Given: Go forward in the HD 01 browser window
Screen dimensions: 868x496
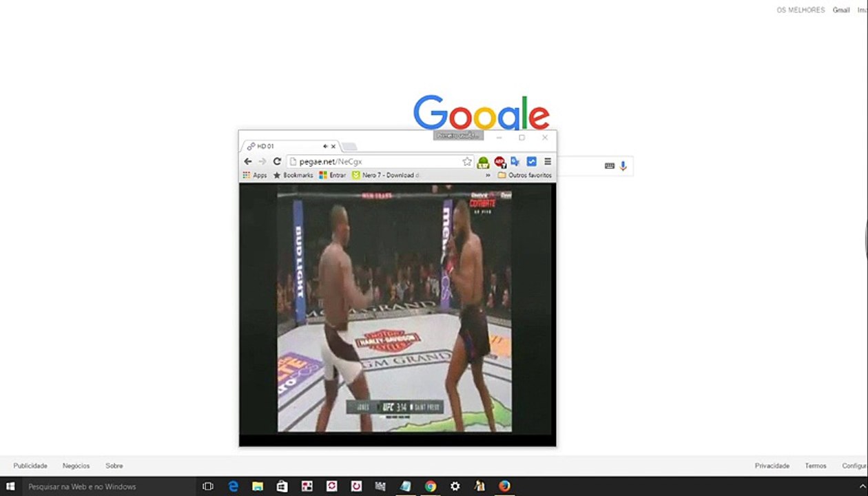Looking at the screenshot, I should [x=262, y=161].
